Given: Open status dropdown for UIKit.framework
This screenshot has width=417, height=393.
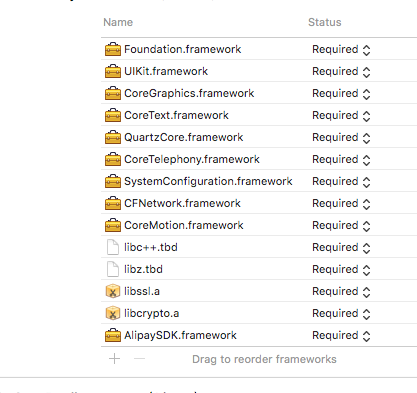Looking at the screenshot, I should (x=341, y=72).
